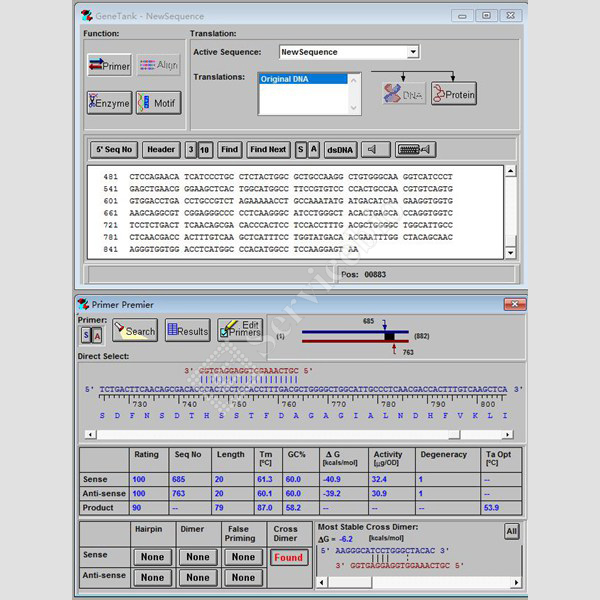Open primer Results window
This screenshot has height=600, width=600.
click(187, 331)
